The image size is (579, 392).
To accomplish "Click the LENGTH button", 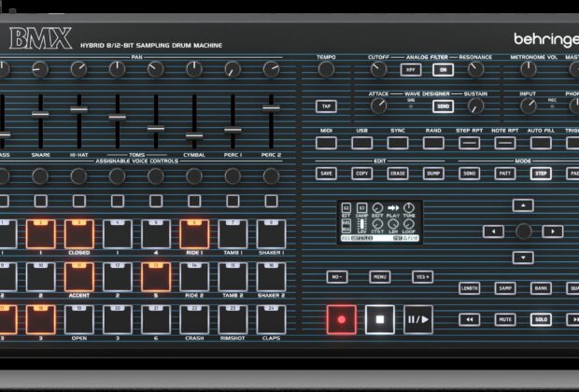I will pos(470,288).
